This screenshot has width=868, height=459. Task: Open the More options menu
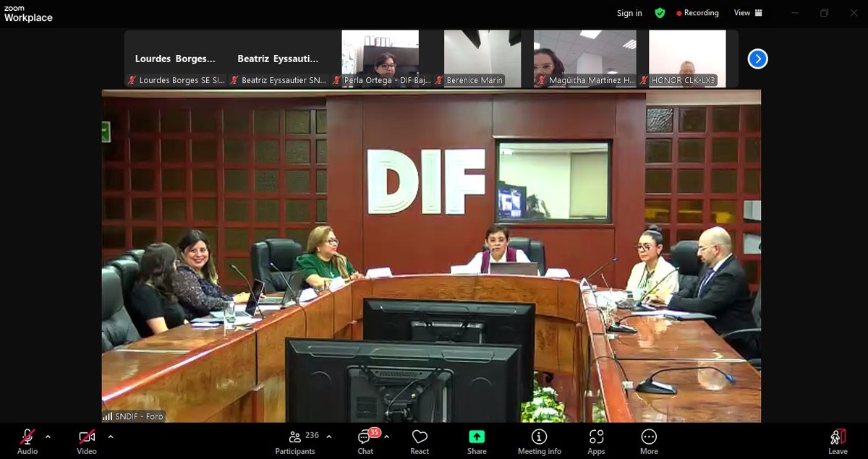(x=649, y=441)
